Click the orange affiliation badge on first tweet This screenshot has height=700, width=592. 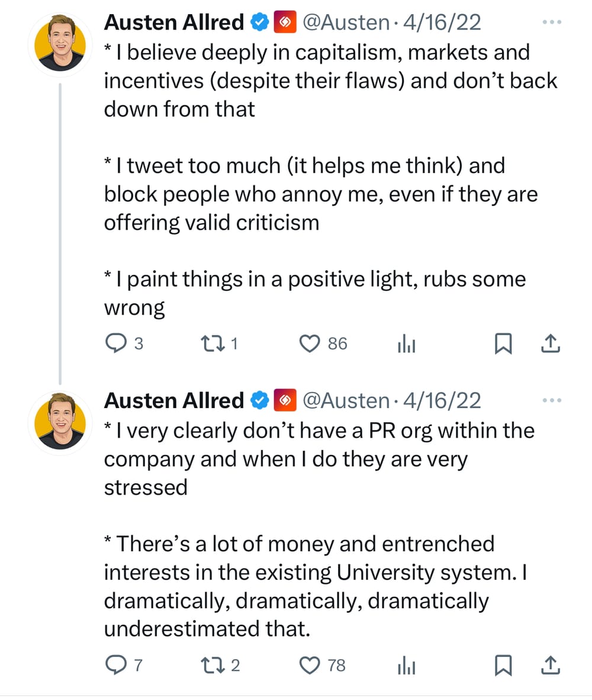point(284,23)
